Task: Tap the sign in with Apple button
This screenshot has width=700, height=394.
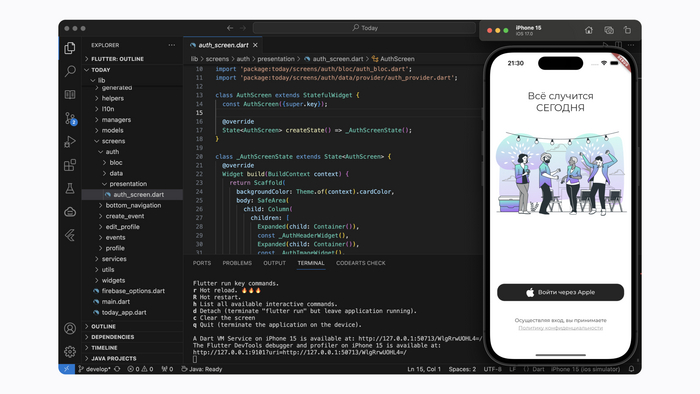Action: coord(560,292)
